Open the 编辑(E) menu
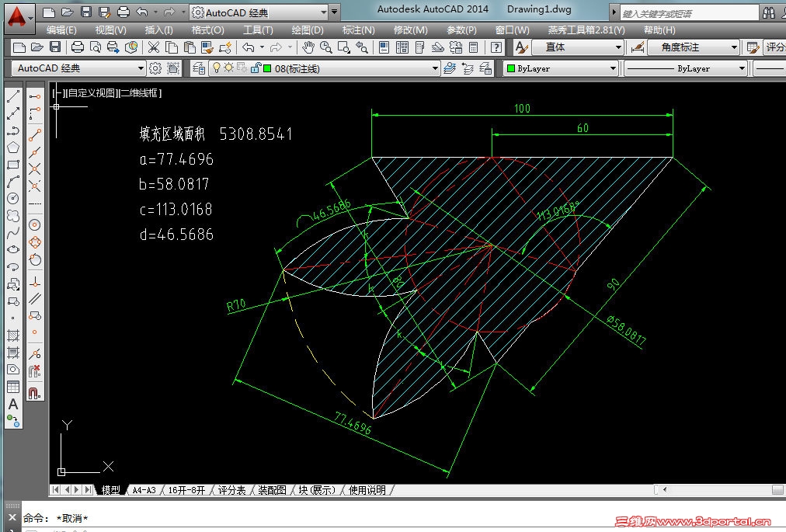Screen dimensions: 786x532 tap(61, 30)
